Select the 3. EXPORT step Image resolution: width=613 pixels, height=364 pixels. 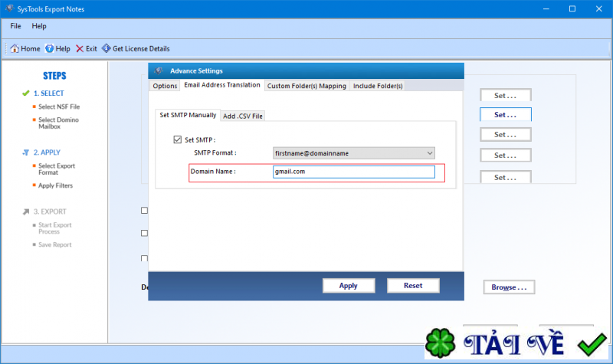pyautogui.click(x=50, y=212)
